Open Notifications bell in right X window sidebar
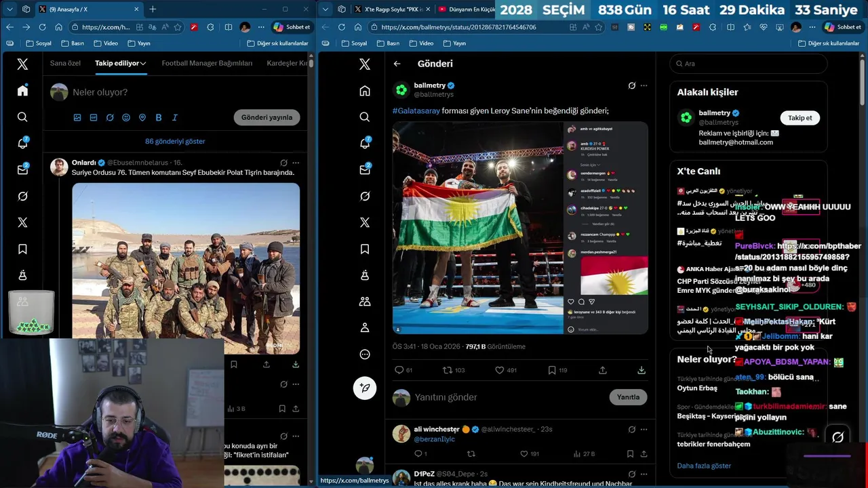Viewport: 868px width, 488px height. tap(365, 144)
